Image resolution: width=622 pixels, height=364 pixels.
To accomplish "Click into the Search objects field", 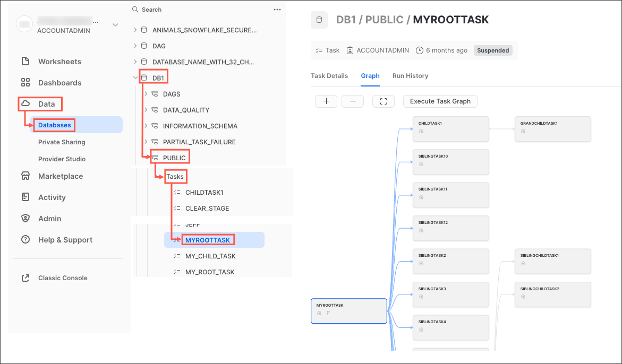I will pyautogui.click(x=202, y=10).
